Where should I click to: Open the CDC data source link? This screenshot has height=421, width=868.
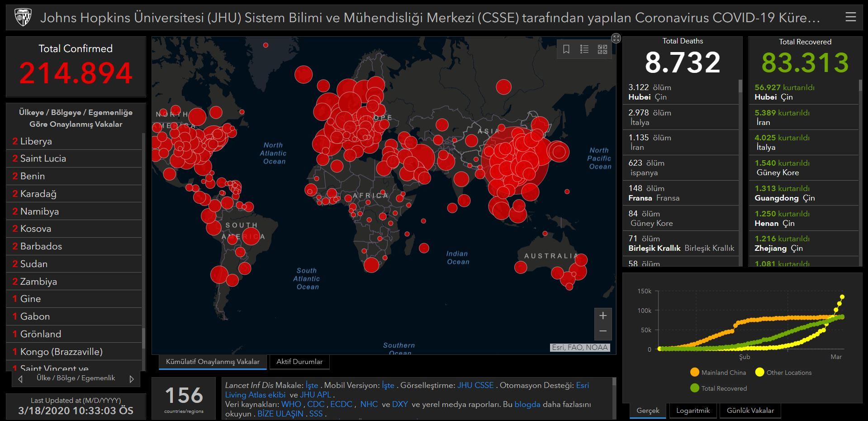click(x=316, y=404)
